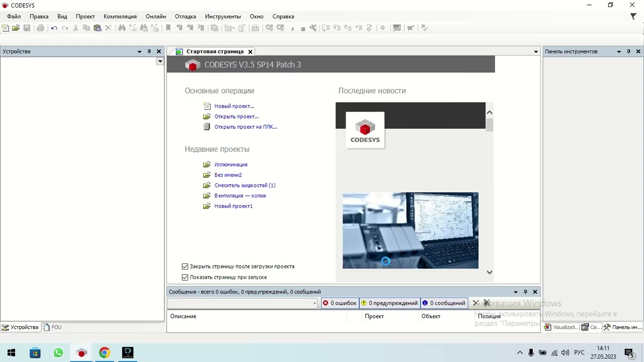
Task: Click the Cut scissors icon
Action: pos(75,28)
